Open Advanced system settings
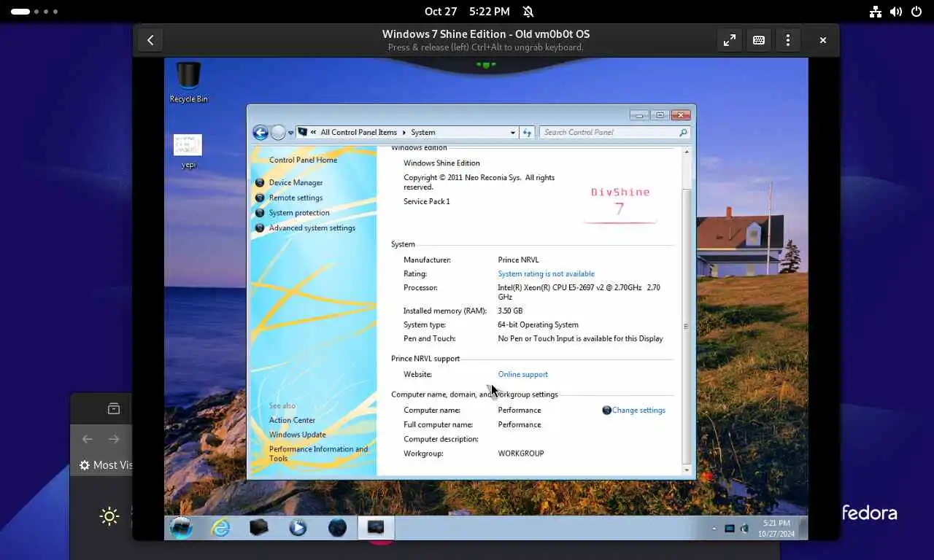The height and width of the screenshot is (560, 934). point(312,228)
